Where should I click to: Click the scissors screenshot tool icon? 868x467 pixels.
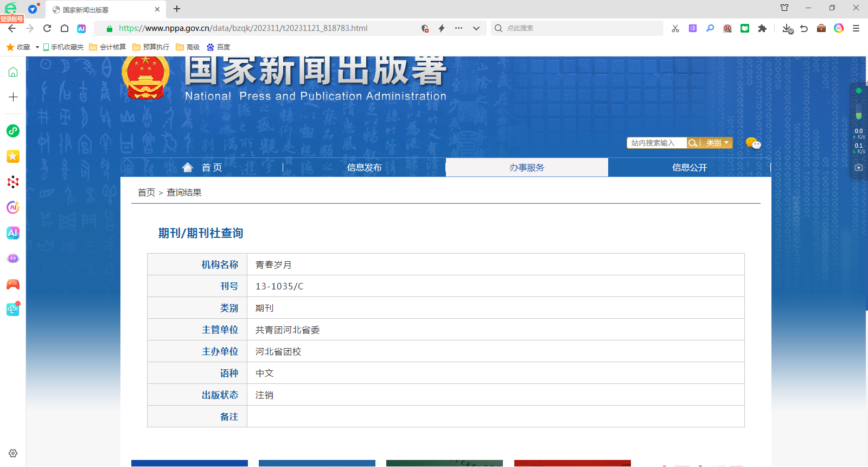(x=675, y=28)
